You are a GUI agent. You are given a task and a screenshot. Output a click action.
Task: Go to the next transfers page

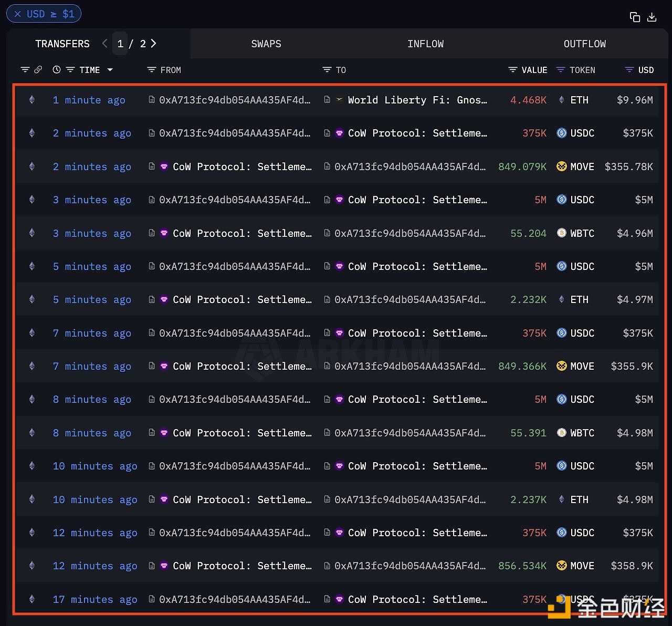click(x=153, y=44)
